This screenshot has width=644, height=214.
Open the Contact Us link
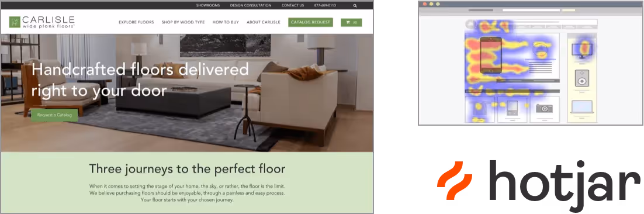pos(293,6)
